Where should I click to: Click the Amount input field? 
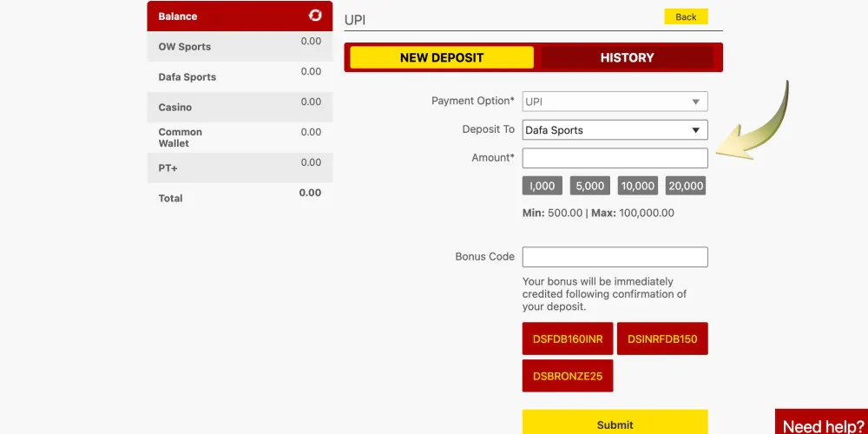(x=615, y=158)
